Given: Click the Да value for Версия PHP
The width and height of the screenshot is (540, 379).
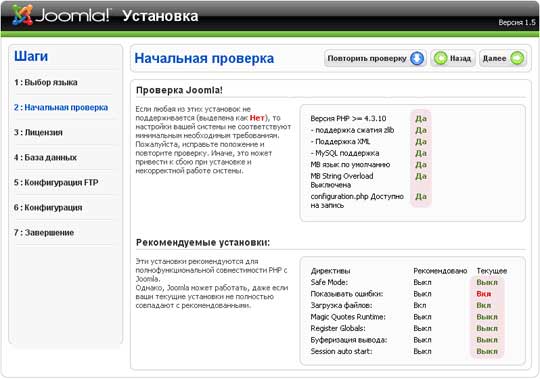Looking at the screenshot, I should [x=421, y=119].
